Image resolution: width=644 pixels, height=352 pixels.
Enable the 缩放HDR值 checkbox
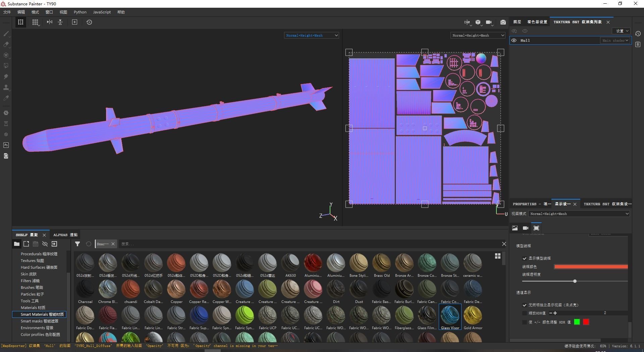[x=524, y=313]
